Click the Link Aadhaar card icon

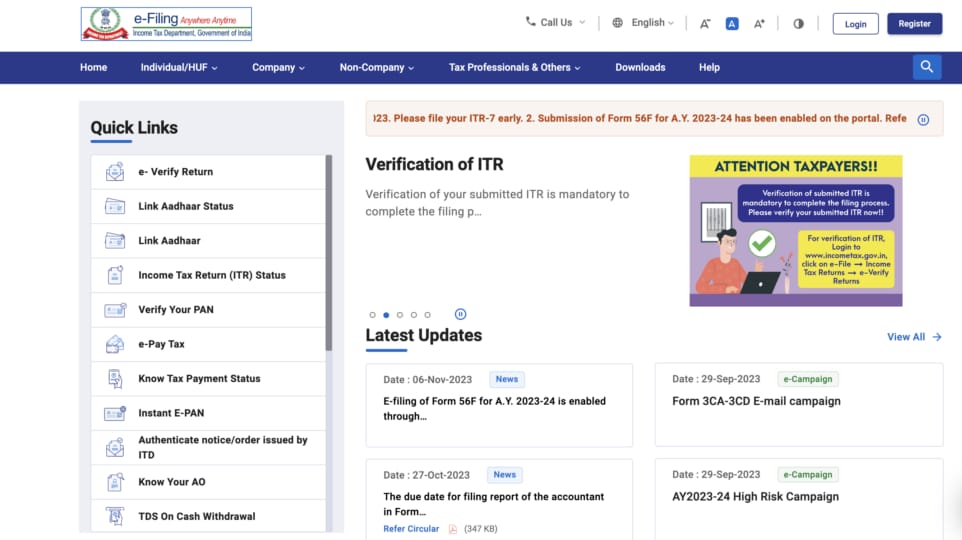click(x=115, y=241)
